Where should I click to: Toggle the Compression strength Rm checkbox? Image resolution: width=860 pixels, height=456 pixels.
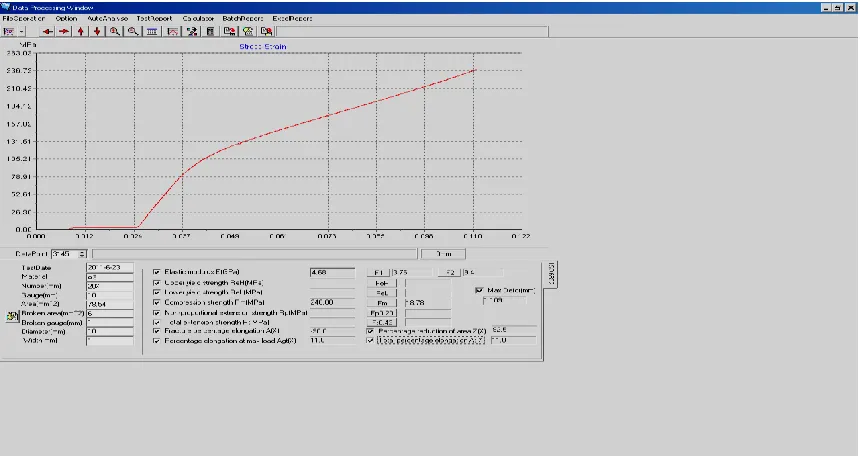(x=157, y=302)
